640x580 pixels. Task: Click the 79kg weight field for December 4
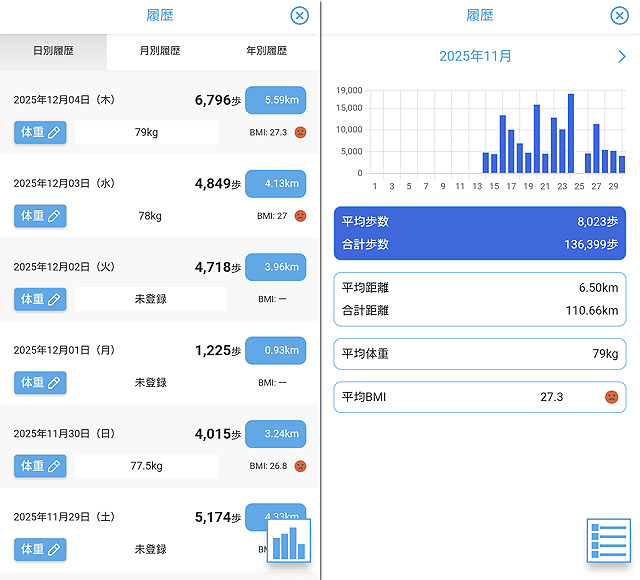click(146, 132)
